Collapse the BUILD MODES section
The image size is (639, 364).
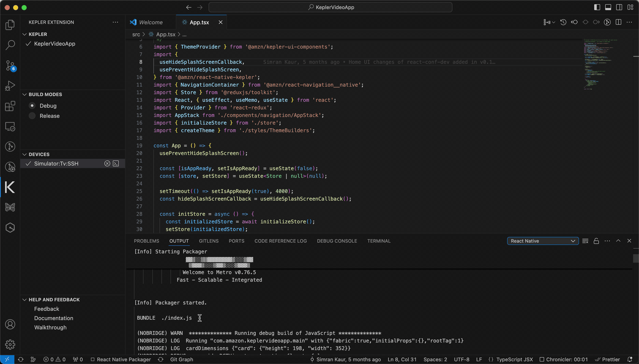click(24, 94)
